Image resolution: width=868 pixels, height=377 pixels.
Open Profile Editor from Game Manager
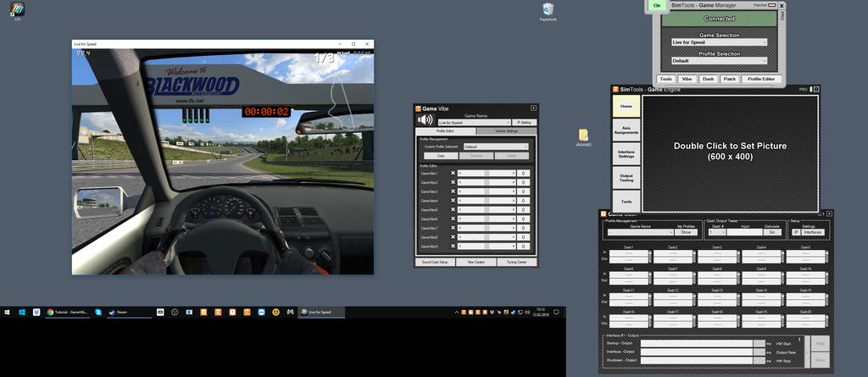[761, 79]
